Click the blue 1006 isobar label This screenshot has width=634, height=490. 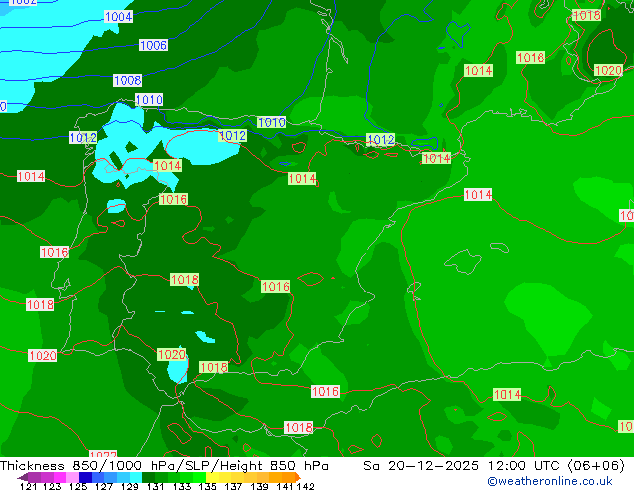153,45
